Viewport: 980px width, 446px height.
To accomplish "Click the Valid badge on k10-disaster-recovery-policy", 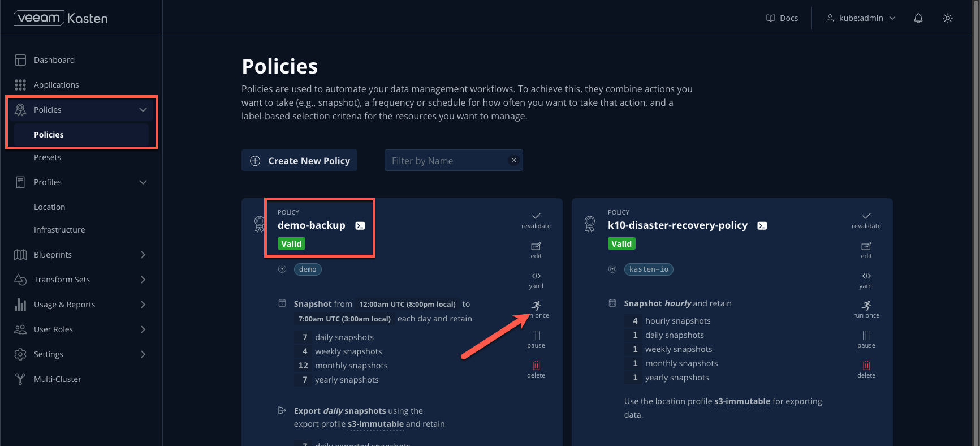I will pyautogui.click(x=621, y=244).
